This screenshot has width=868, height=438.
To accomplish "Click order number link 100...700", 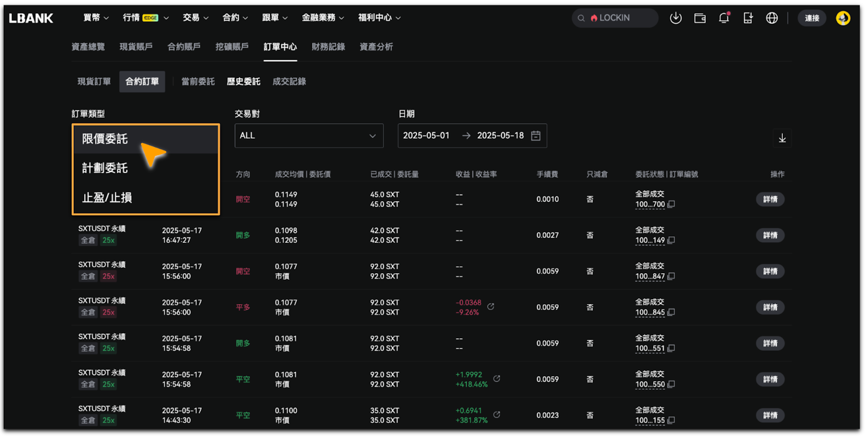I will pyautogui.click(x=650, y=205).
